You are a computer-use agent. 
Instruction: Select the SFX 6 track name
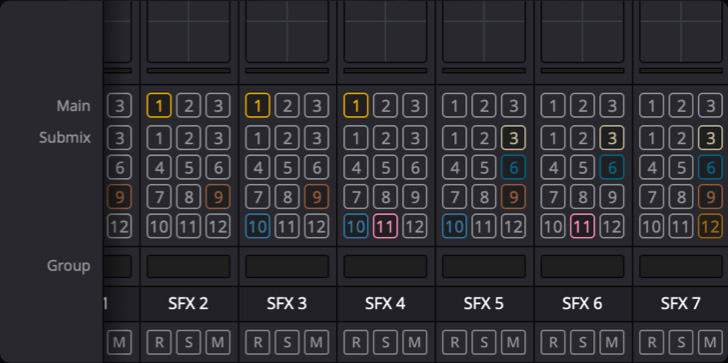coord(582,304)
